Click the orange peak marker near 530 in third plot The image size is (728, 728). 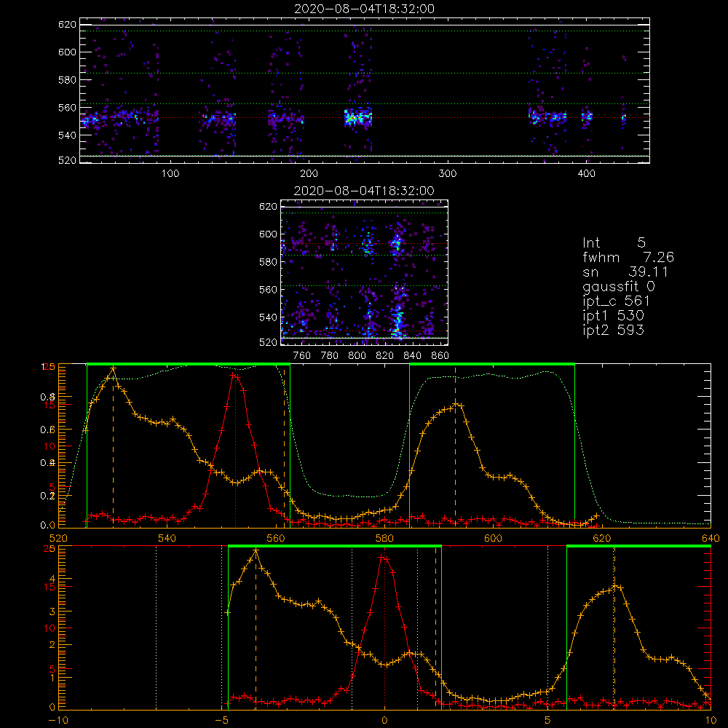[113, 368]
